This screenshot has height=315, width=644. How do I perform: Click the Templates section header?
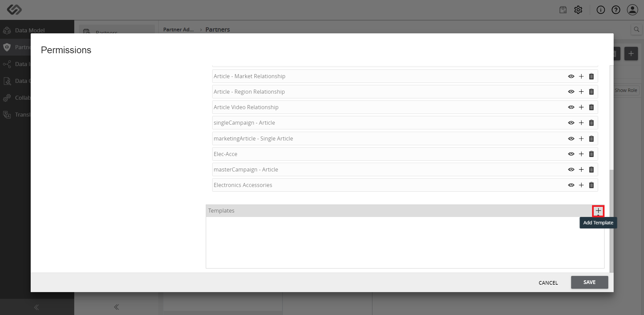click(x=405, y=211)
